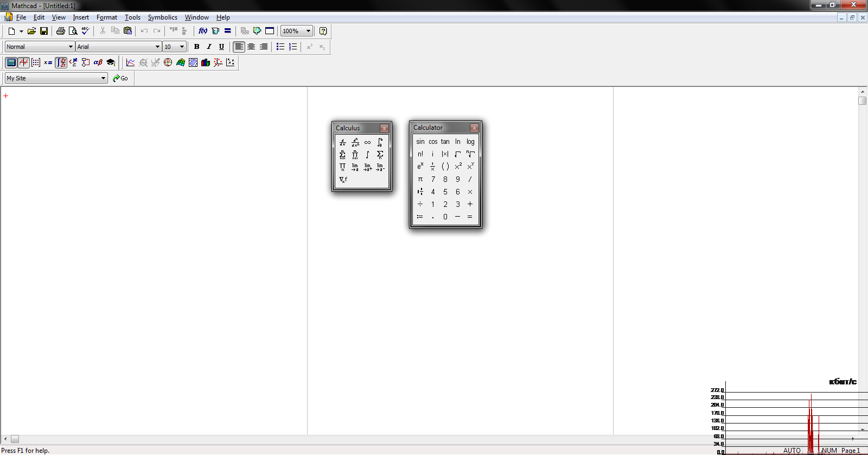Open the Help question mark icon
The height and width of the screenshot is (455, 868).
click(x=323, y=31)
